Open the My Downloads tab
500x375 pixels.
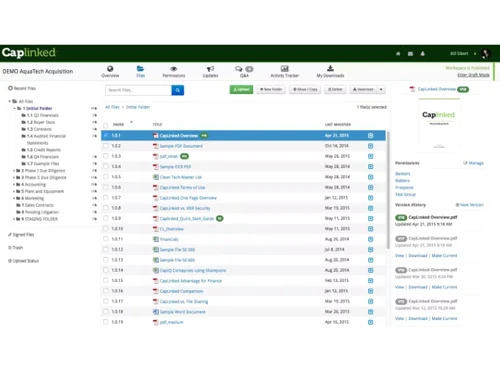pyautogui.click(x=330, y=71)
